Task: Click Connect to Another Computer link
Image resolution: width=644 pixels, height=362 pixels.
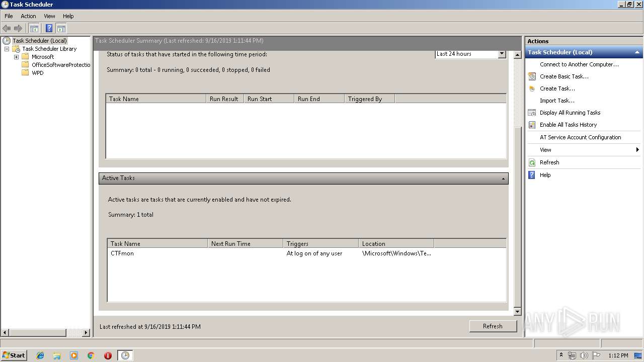Action: click(579, 64)
